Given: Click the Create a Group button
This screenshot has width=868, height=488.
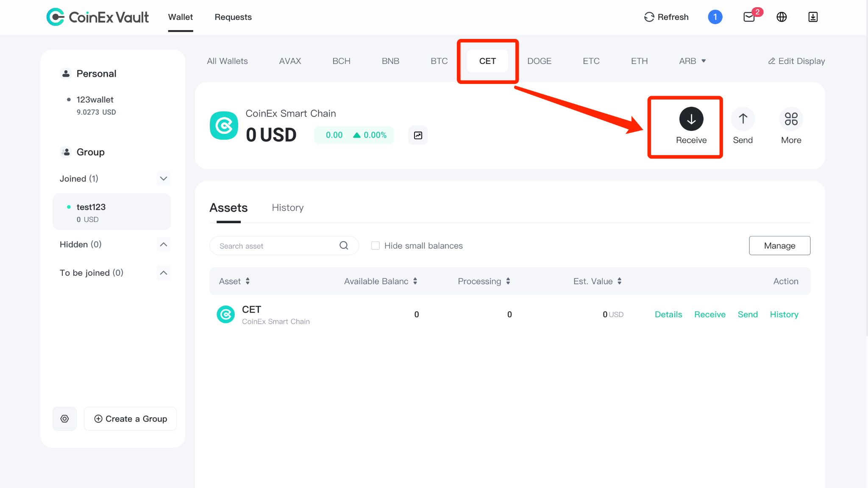Looking at the screenshot, I should point(130,419).
